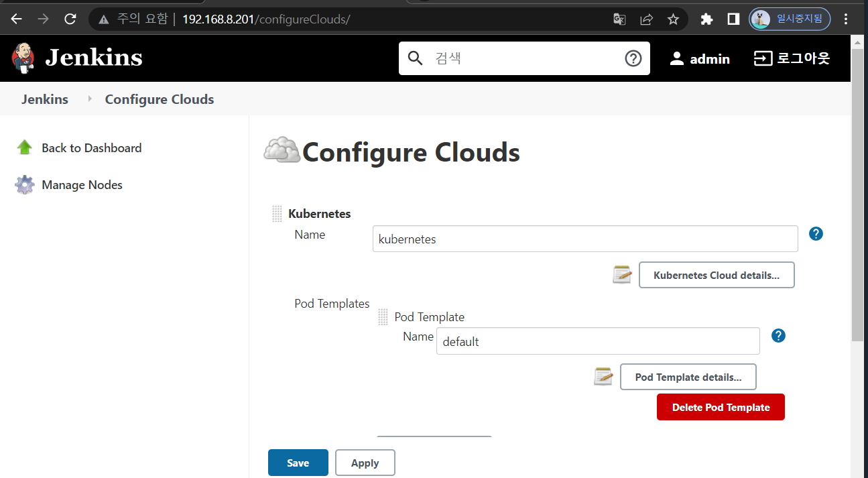This screenshot has height=478, width=868.
Task: Open the Configure Clouds breadcrumb link
Action: pos(160,99)
